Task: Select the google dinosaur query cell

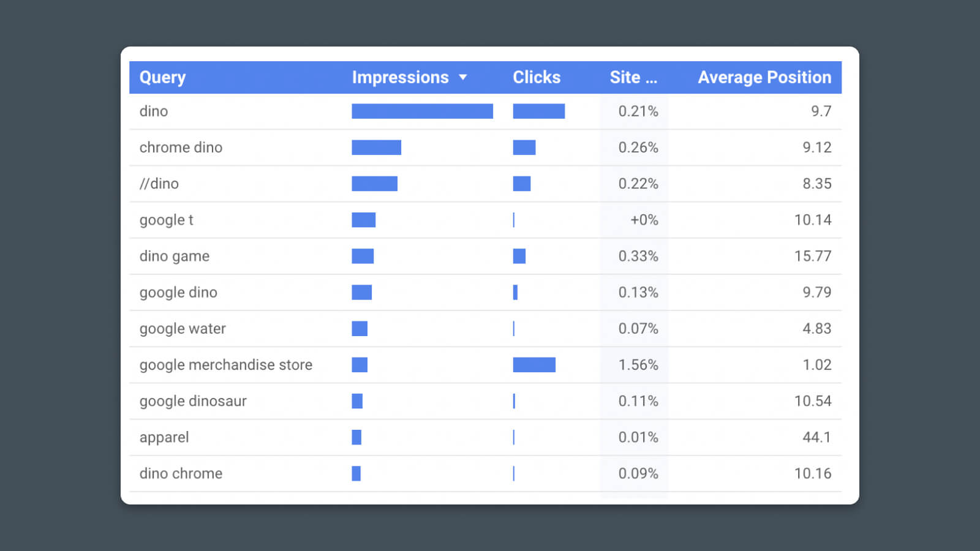Action: tap(193, 401)
